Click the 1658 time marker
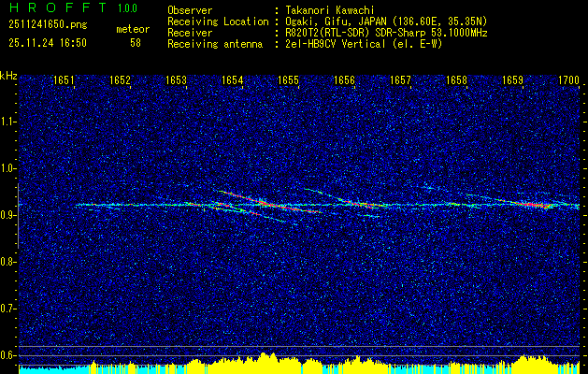The image size is (588, 374). coord(456,80)
